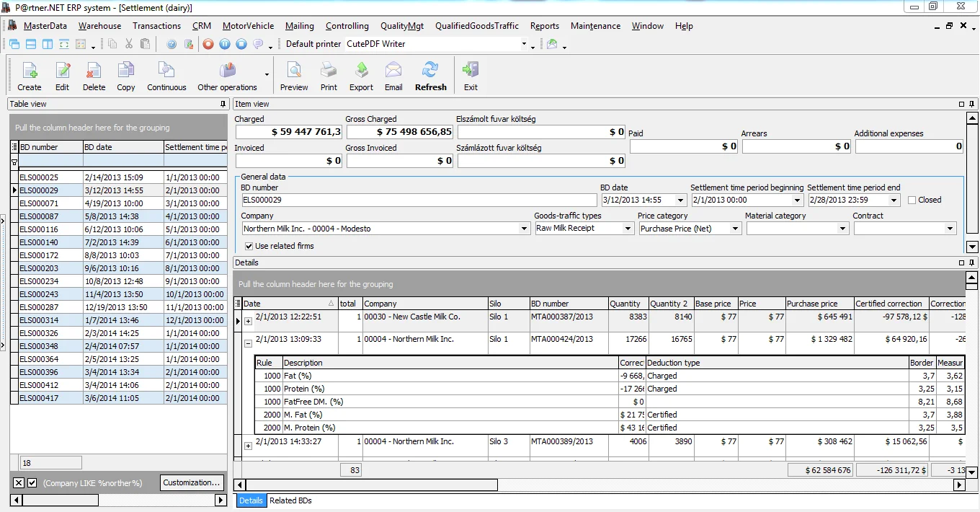The width and height of the screenshot is (980, 512).
Task: Click the Create toolbar icon
Action: pyautogui.click(x=30, y=71)
